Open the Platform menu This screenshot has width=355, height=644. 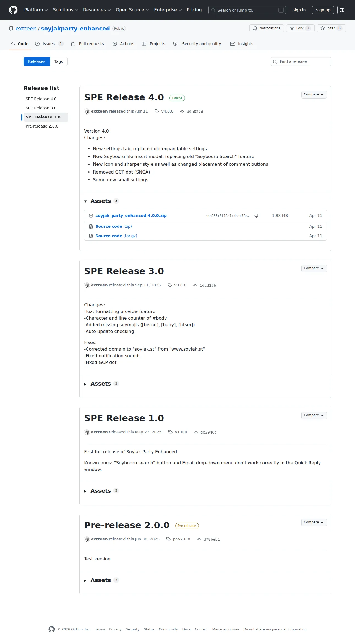pos(36,10)
